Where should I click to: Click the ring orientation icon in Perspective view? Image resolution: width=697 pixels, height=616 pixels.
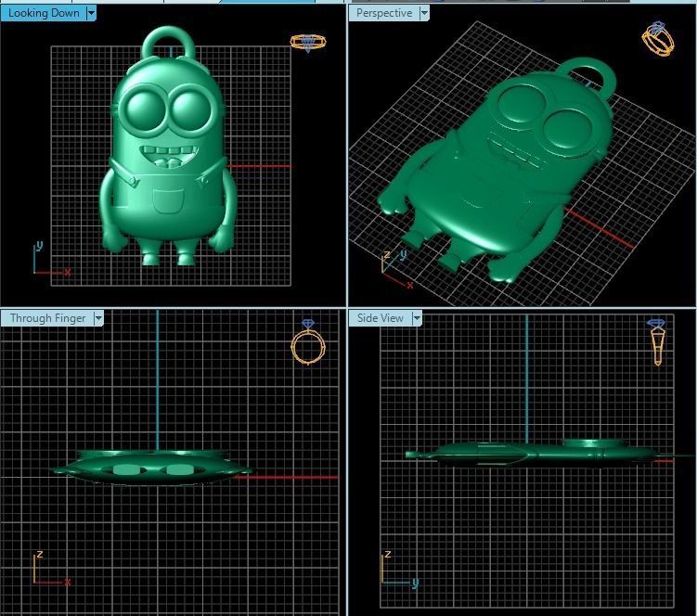(x=658, y=39)
